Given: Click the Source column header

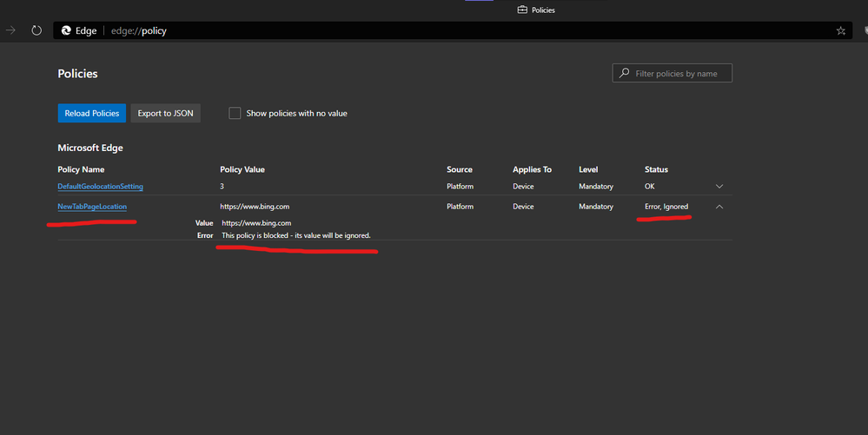Looking at the screenshot, I should click(x=460, y=169).
